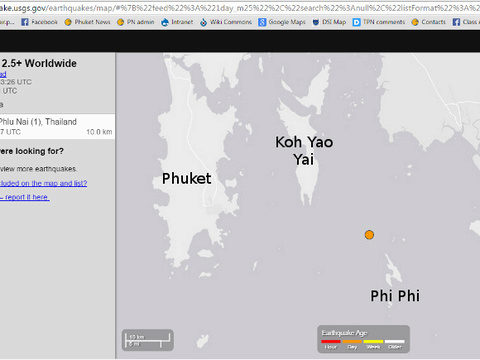
Task: Open the TPN comments bookmark
Action: click(379, 22)
